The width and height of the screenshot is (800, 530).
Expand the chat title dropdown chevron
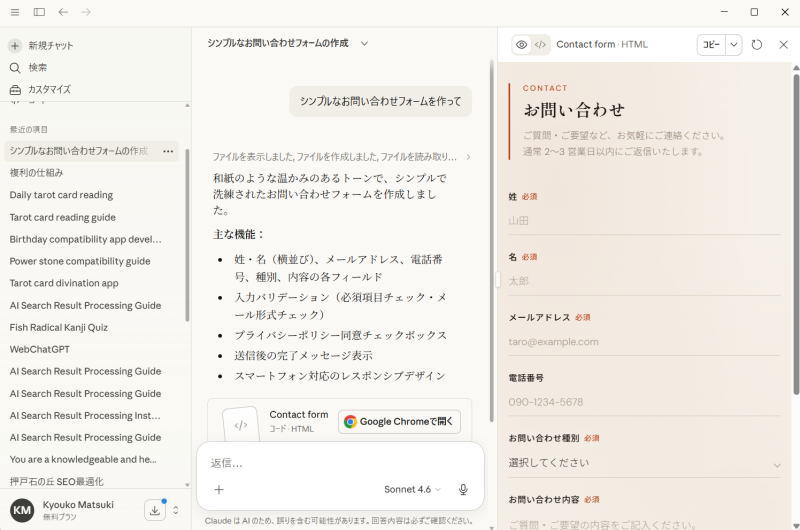[x=364, y=43]
